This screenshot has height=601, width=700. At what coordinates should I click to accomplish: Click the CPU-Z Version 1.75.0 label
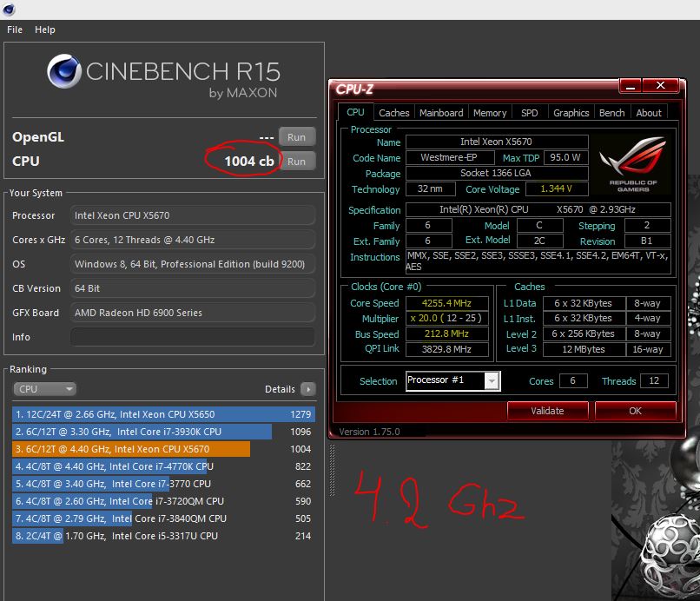[x=370, y=432]
